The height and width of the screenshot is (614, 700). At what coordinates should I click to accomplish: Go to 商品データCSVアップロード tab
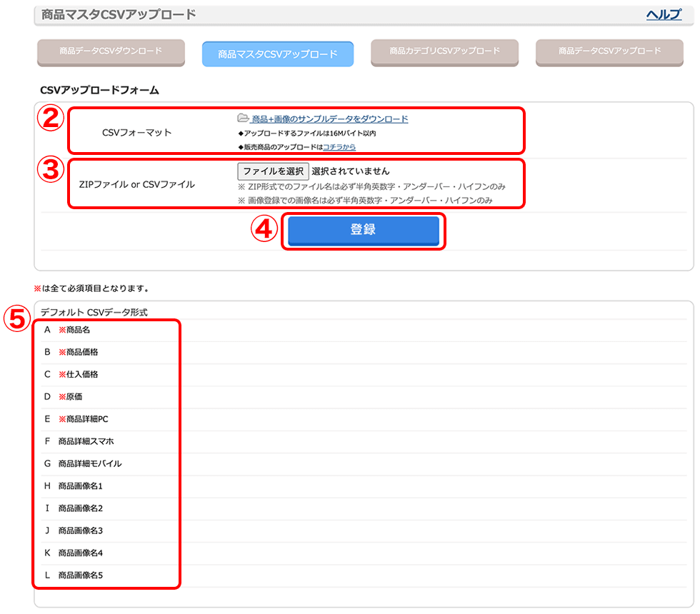click(609, 51)
